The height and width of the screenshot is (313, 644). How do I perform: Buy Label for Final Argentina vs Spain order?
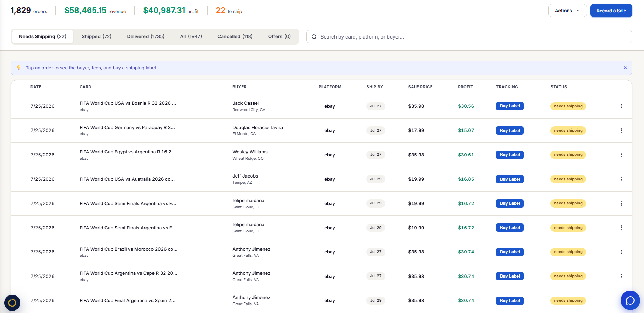(x=510, y=301)
